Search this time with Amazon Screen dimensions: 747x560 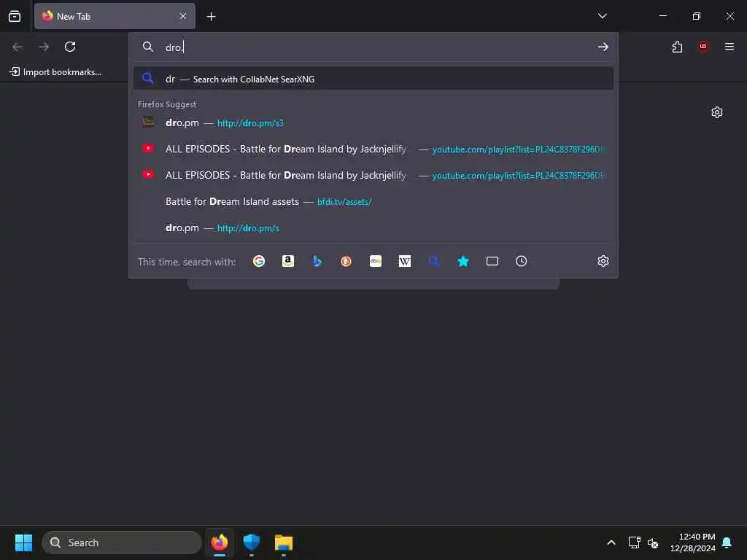[x=287, y=261]
